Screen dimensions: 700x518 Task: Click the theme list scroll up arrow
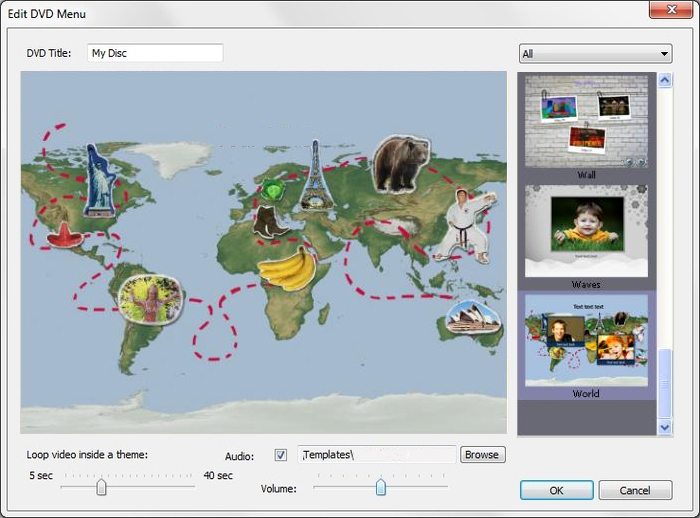tap(665, 80)
